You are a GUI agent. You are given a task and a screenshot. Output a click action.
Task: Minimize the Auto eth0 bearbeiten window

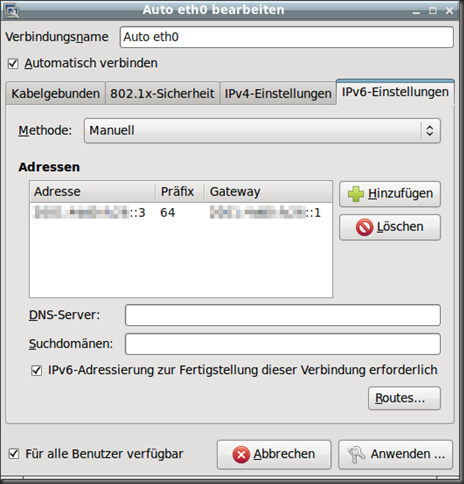pos(416,11)
